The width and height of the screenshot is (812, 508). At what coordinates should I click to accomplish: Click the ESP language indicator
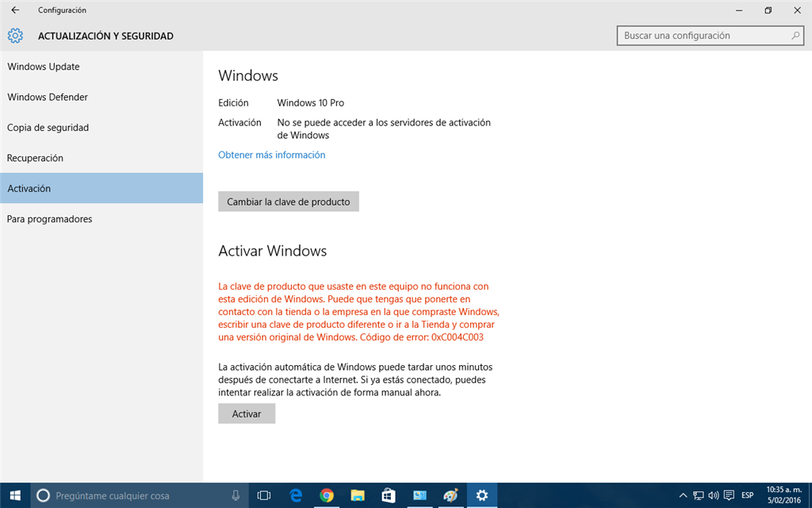pyautogui.click(x=747, y=495)
